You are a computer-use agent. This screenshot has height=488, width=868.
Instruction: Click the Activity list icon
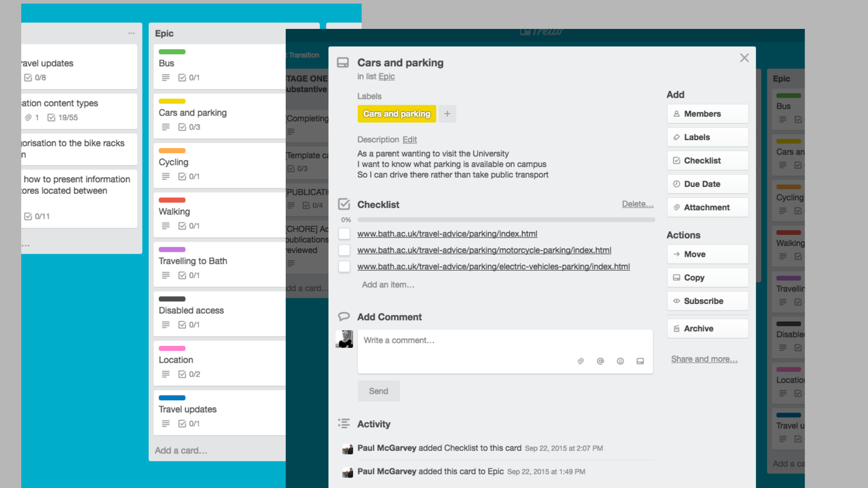(x=344, y=423)
